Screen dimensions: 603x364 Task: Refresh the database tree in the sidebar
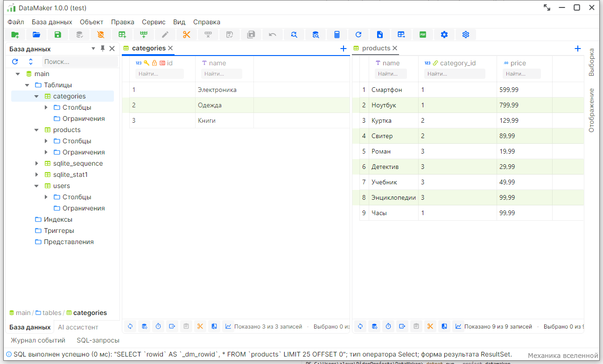pos(15,62)
